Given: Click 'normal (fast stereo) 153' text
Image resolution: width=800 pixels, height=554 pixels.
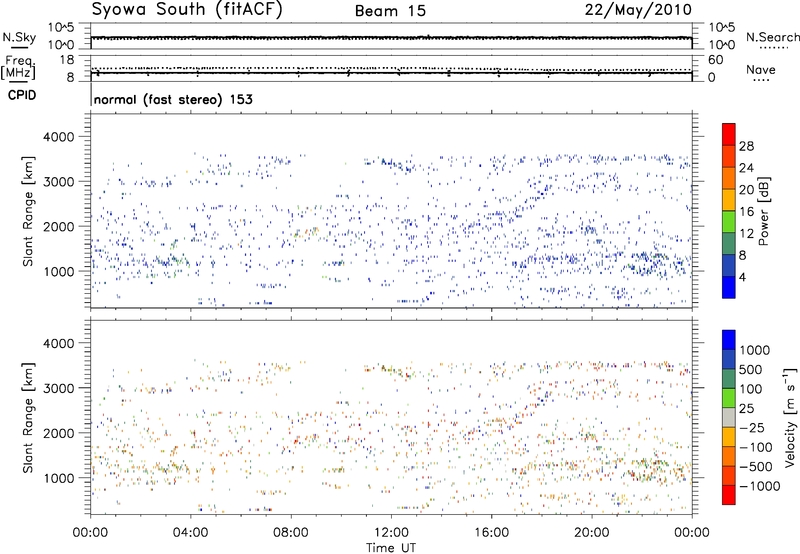Looking at the screenshot, I should coord(173,99).
